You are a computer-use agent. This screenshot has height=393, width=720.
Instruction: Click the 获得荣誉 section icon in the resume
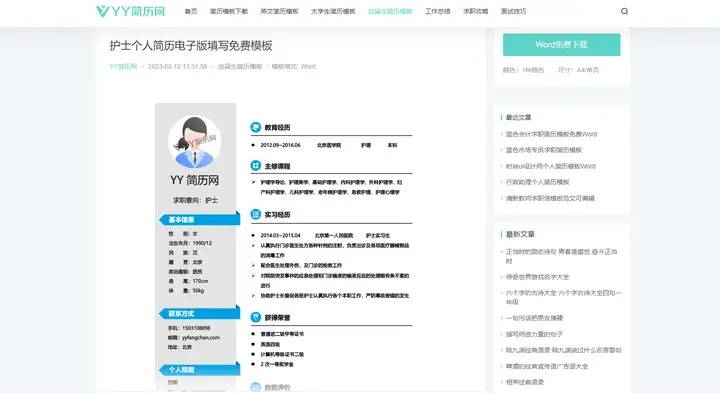coord(256,317)
